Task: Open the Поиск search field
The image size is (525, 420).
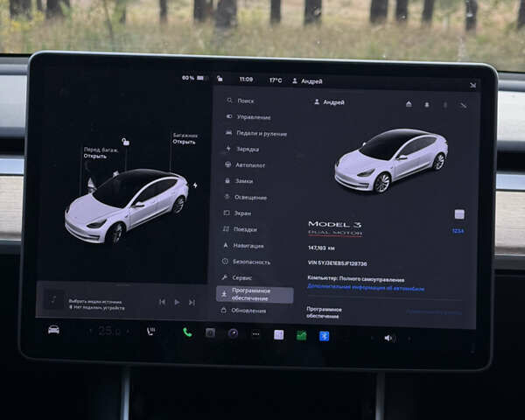Action: point(241,101)
